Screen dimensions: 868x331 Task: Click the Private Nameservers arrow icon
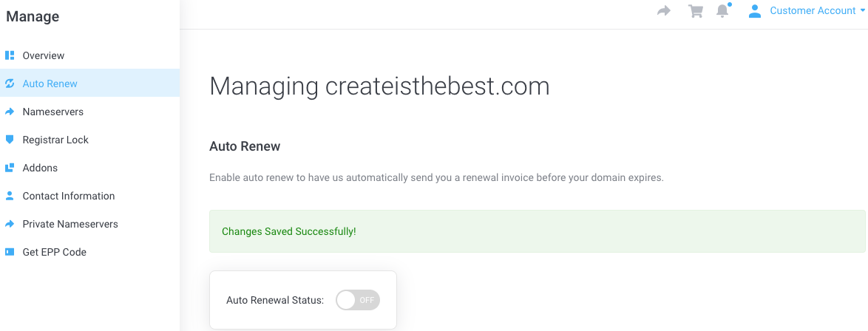coord(10,224)
